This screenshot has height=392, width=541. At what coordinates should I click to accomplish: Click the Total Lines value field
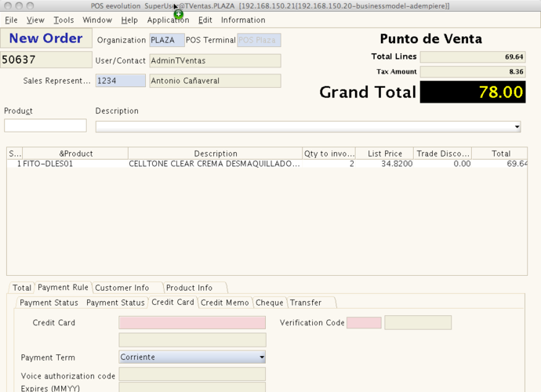473,56
